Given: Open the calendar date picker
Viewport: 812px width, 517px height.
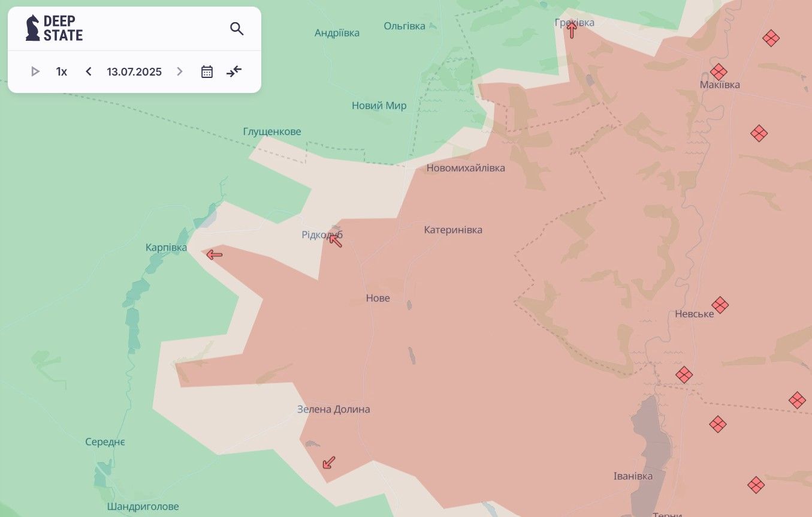Looking at the screenshot, I should [207, 72].
